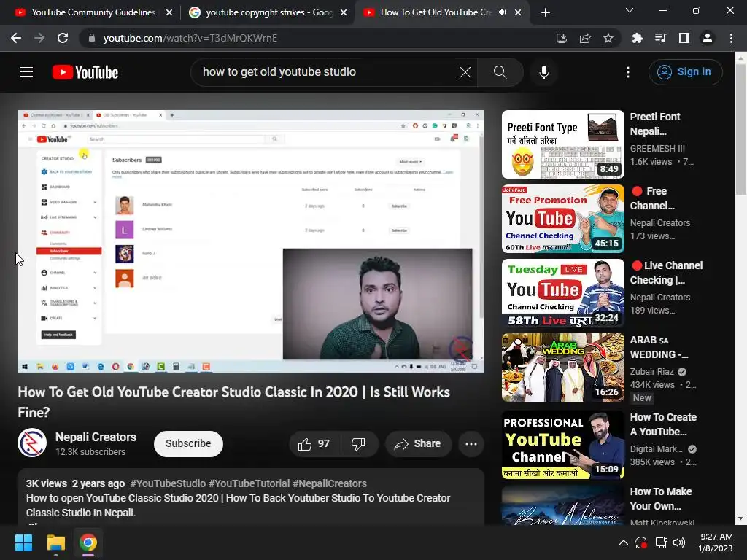Open the 58th Live Channel Checking thumbnail
747x560 pixels.
click(562, 293)
